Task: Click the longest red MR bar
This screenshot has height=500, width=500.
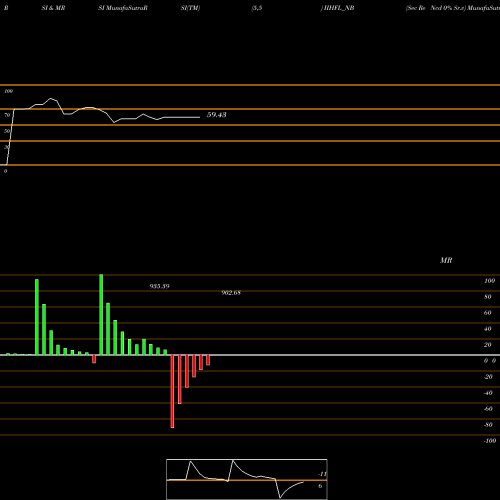Action: (x=172, y=391)
